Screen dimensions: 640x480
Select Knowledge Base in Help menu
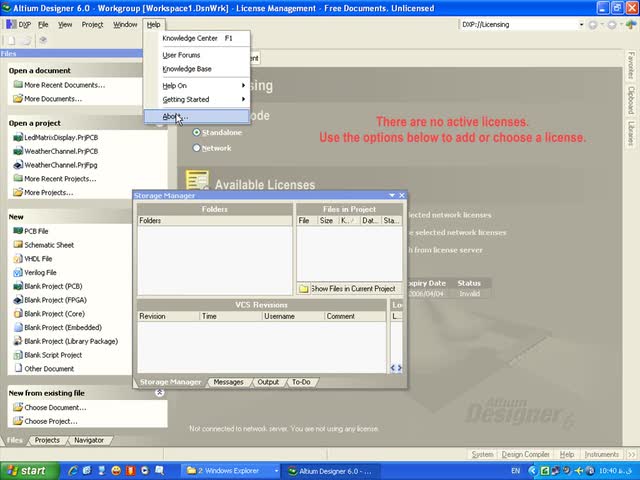point(197,69)
